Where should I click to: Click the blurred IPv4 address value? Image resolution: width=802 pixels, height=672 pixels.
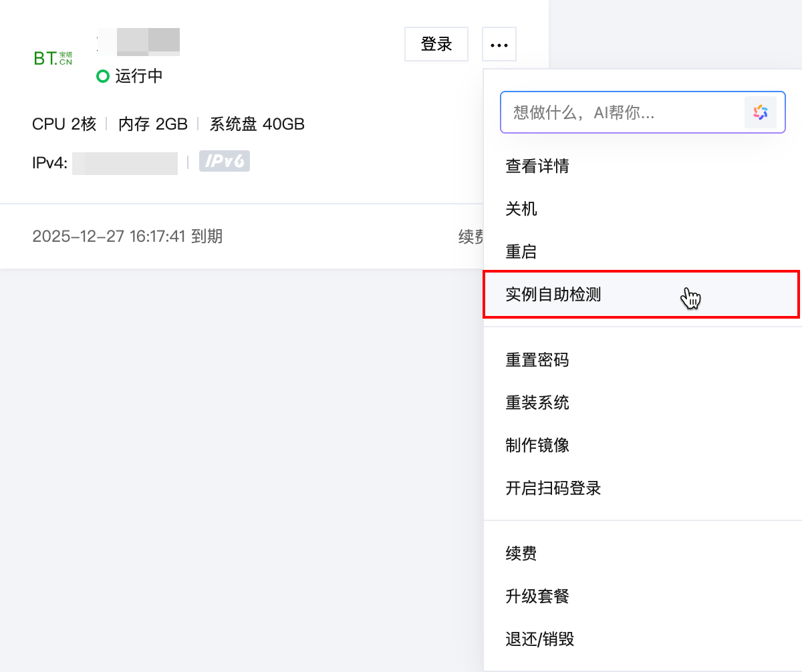125,163
